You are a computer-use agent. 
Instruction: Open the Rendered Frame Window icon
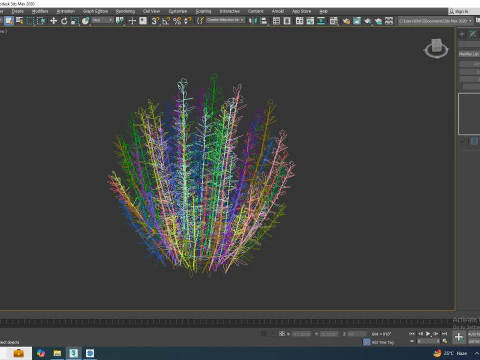click(357, 21)
